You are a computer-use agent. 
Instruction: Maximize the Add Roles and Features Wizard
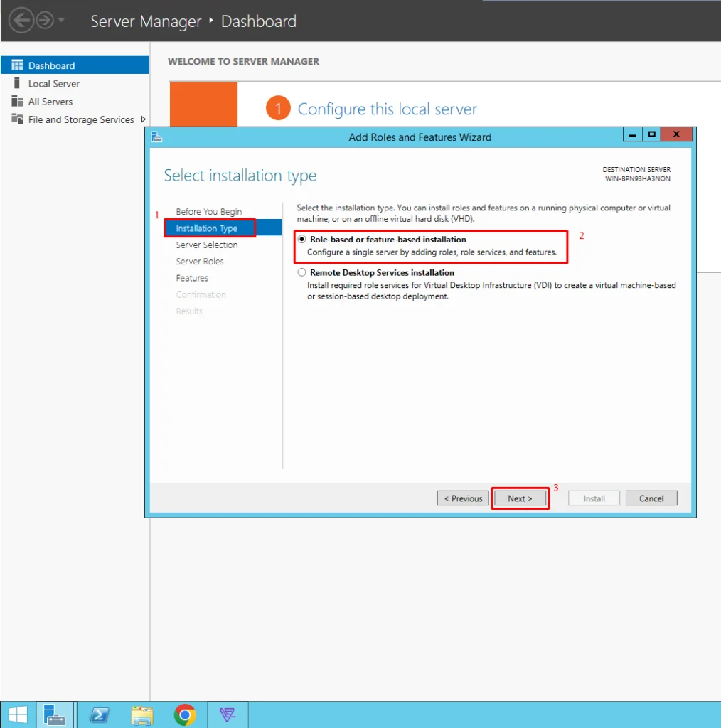(652, 134)
